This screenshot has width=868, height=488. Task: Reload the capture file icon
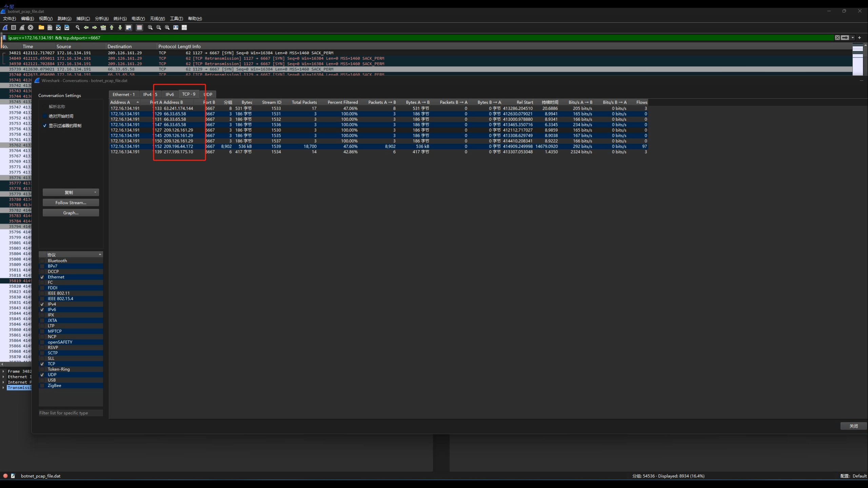(67, 27)
